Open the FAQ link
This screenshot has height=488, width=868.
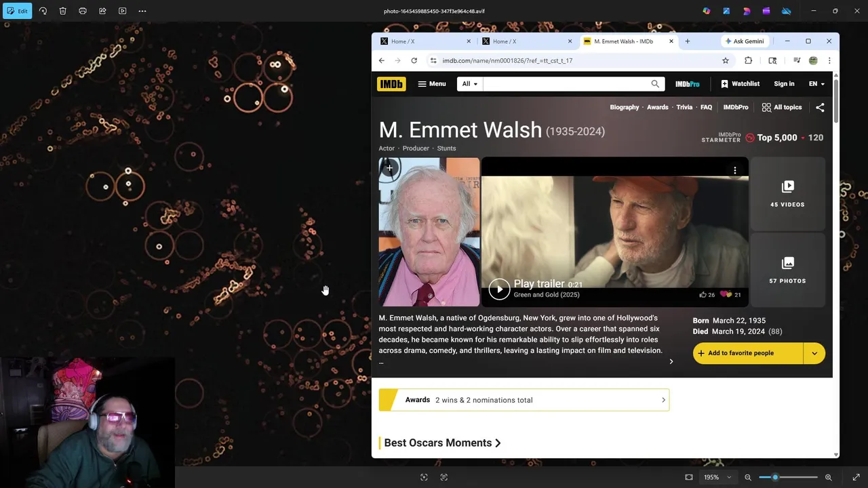(x=706, y=107)
